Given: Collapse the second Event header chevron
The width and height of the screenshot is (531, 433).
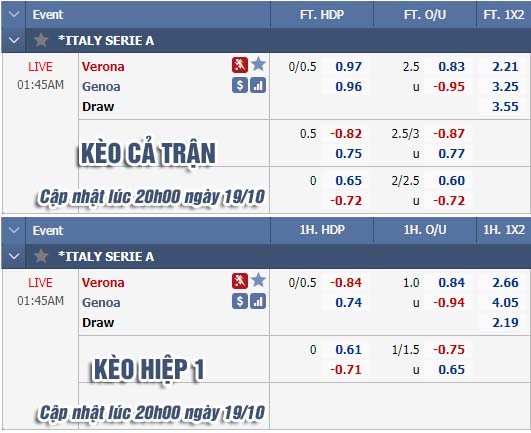Looking at the screenshot, I should click(14, 231).
